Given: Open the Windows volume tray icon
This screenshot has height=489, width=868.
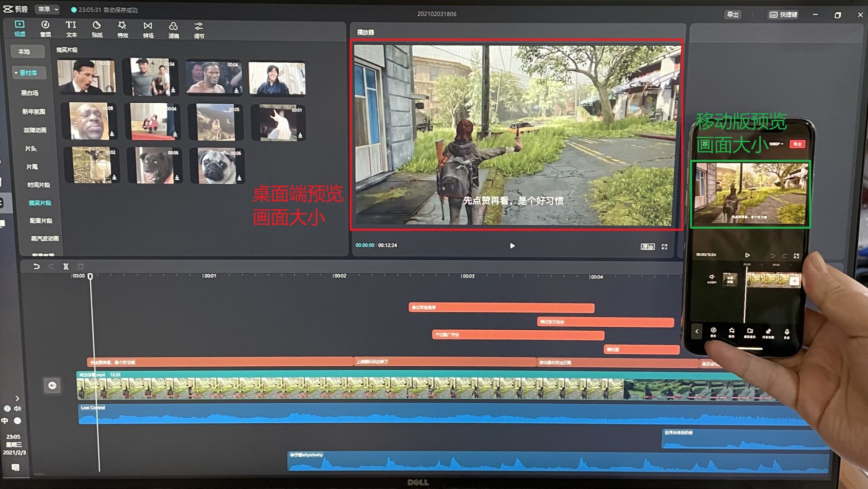Looking at the screenshot, I should click(17, 409).
